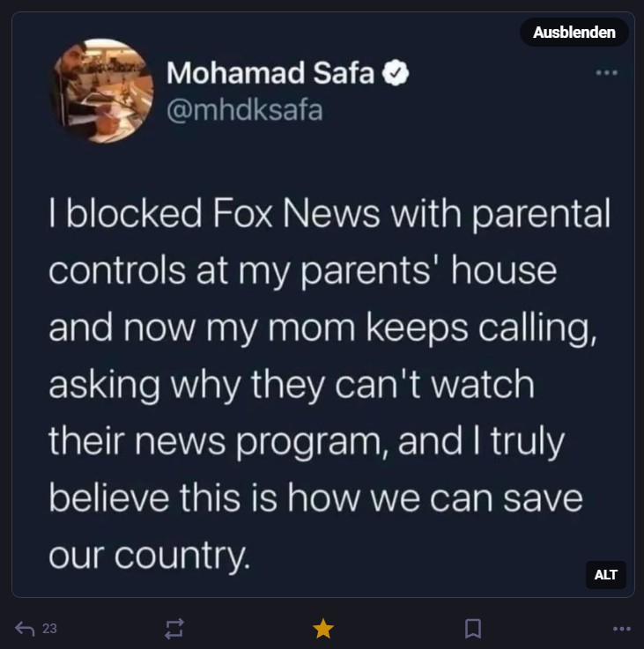Viewport: 644px width, 649px height.
Task: Toggle the gold star favorite
Action: pos(323,628)
